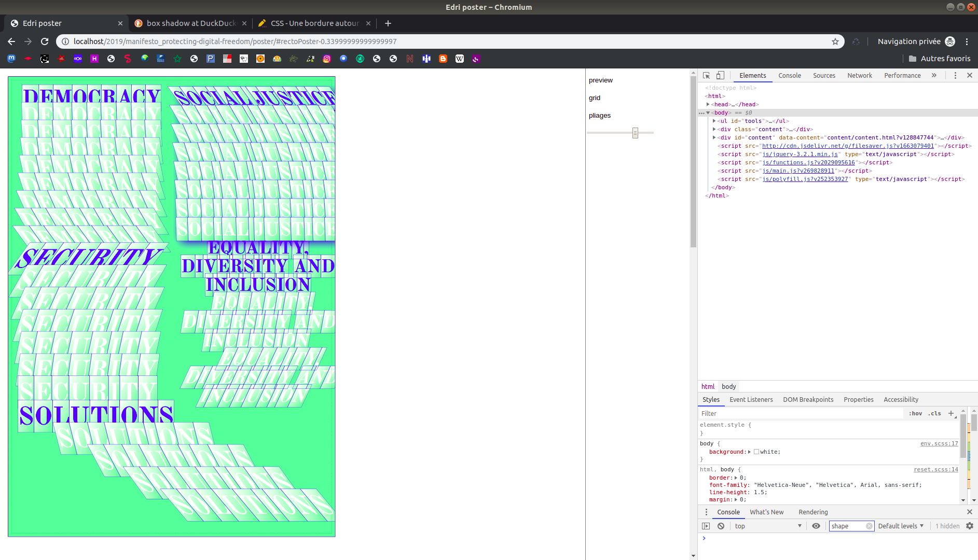Clear the console with the clear icon
Viewport: 978px width, 560px height.
pyautogui.click(x=721, y=526)
